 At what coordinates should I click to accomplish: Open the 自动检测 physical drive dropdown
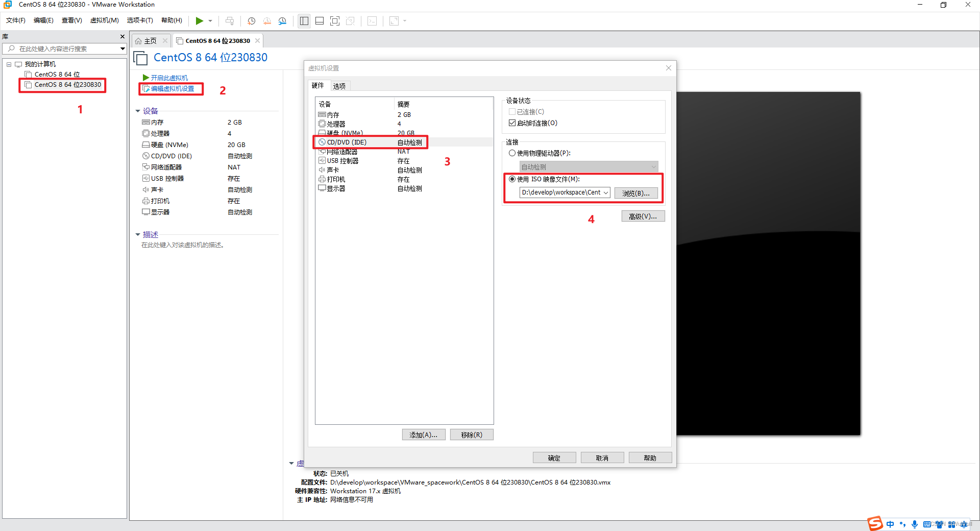click(x=589, y=167)
